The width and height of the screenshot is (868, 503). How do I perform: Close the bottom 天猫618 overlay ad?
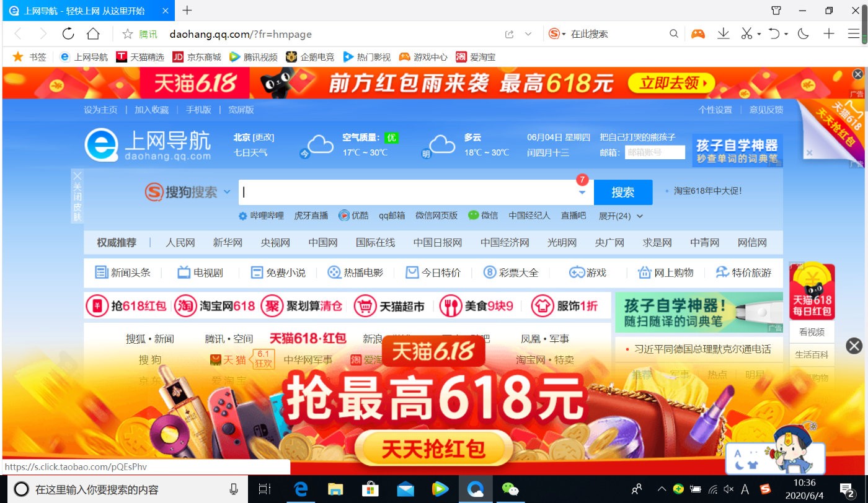pos(854,346)
